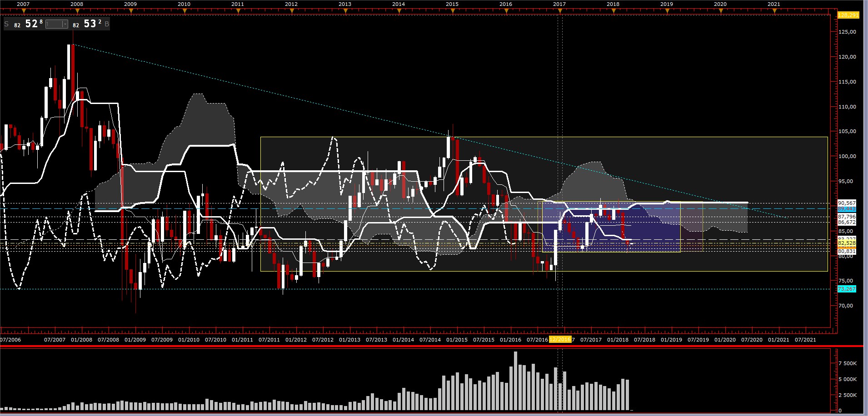Click the yellow 82,528 current price label
This screenshot has height=416, width=868.
tap(847, 243)
